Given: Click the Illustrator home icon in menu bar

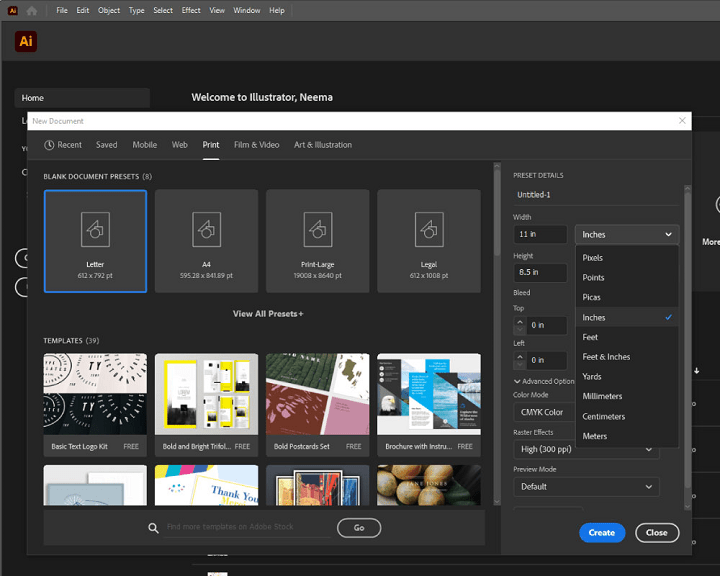Looking at the screenshot, I should (32, 11).
